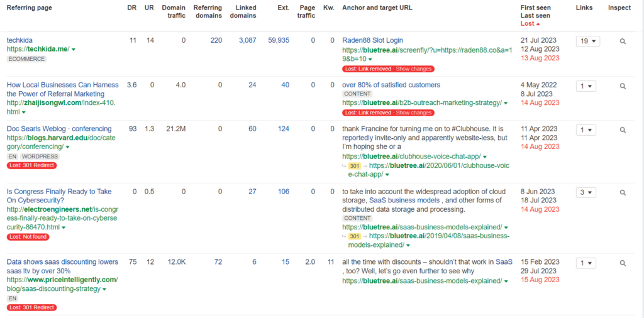Image resolution: width=644 pixels, height=318 pixels.
Task: Expand the b2b-outreach-marketing-strategy target URL arrow
Action: tap(506, 104)
